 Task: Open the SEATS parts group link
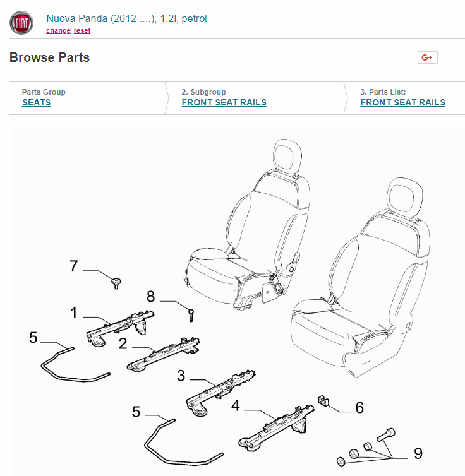(37, 102)
